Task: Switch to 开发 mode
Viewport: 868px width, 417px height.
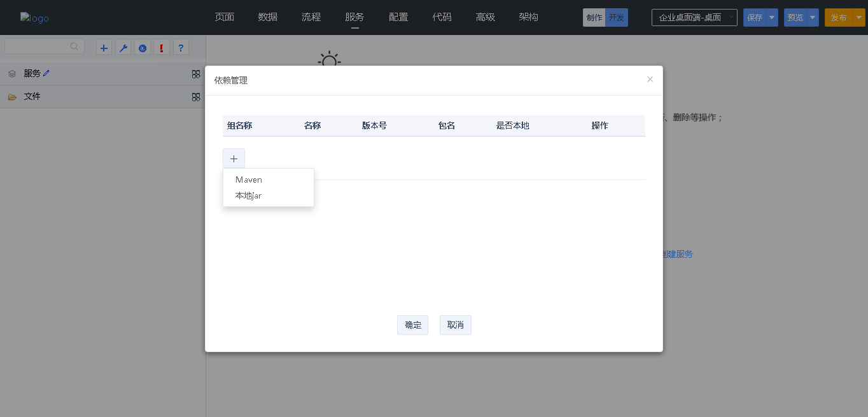Action: [x=617, y=18]
